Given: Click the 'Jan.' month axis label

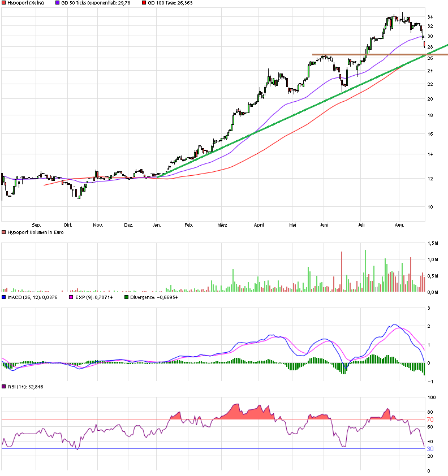Looking at the screenshot, I should 157,225.
